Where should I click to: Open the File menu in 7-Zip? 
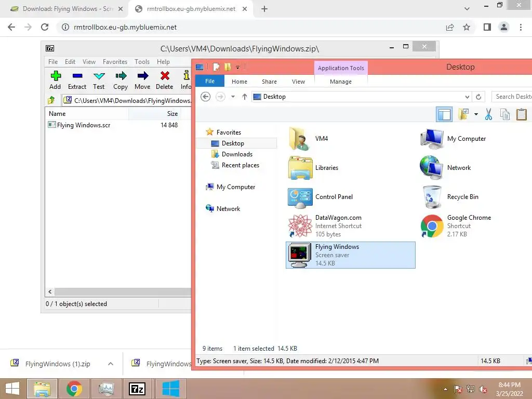tap(53, 62)
